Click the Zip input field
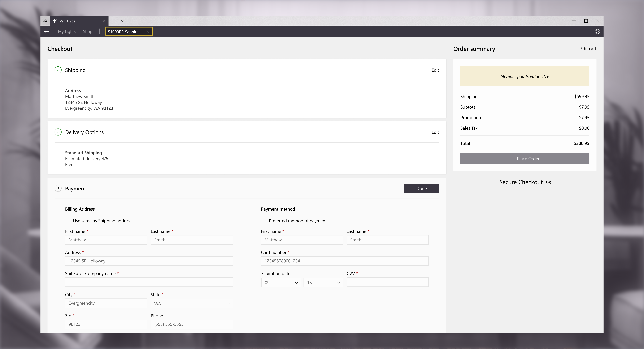 click(106, 324)
